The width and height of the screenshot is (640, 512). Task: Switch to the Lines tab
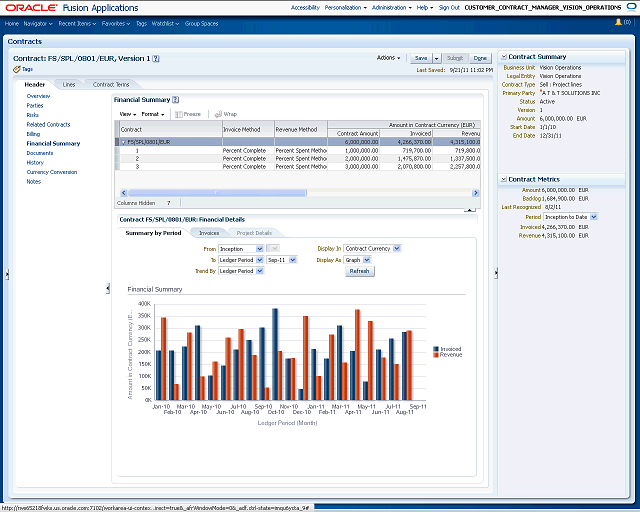69,85
